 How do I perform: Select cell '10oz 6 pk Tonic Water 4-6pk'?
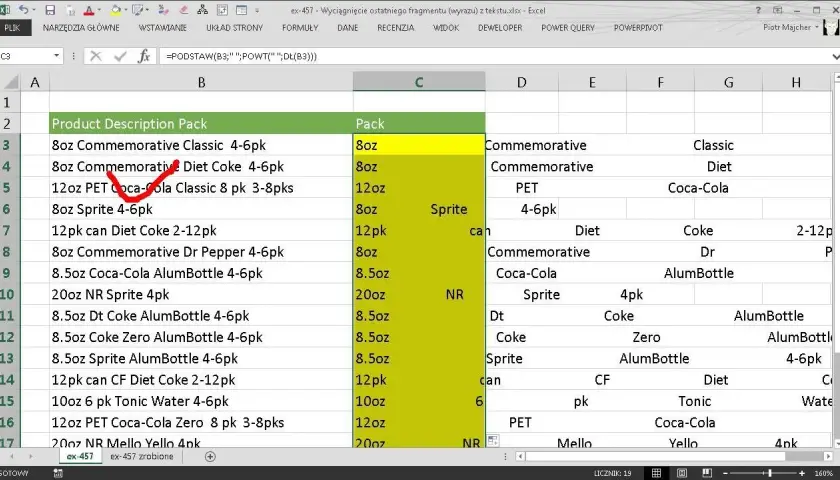(x=201, y=401)
